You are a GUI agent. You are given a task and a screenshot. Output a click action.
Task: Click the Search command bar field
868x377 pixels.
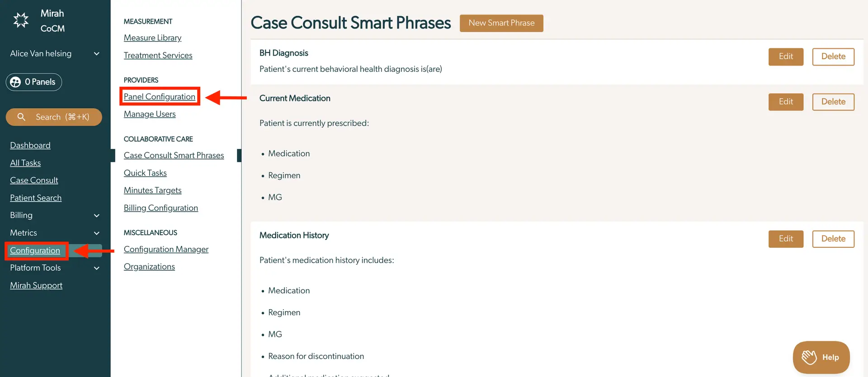pyautogui.click(x=54, y=117)
